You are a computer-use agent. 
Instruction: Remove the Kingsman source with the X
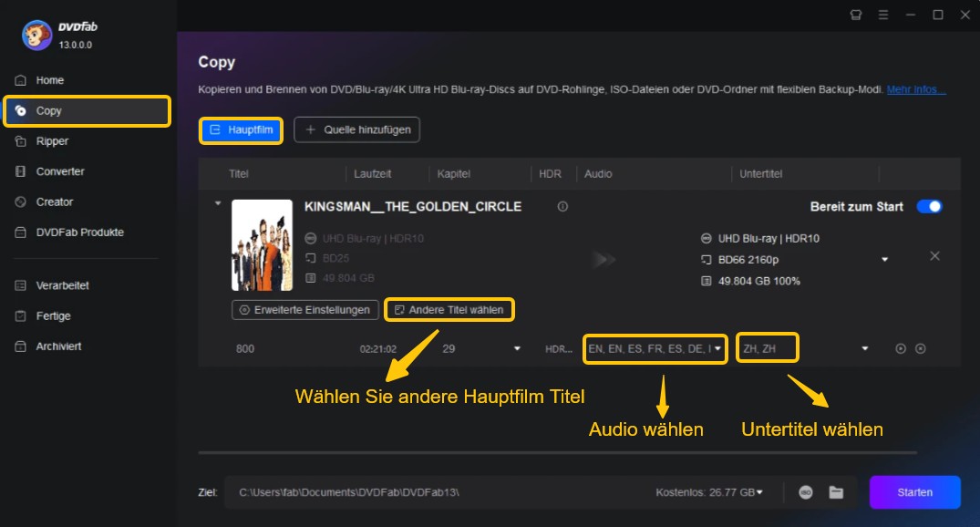(934, 256)
